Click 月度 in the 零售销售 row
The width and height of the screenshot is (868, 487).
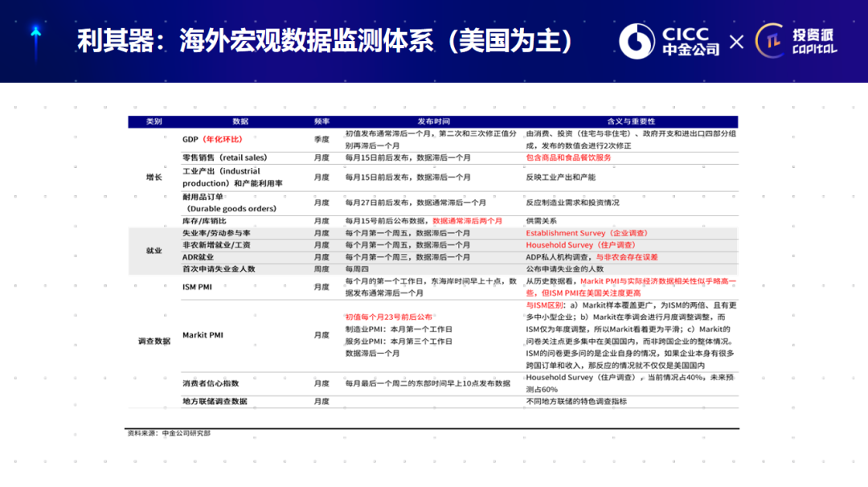[x=321, y=158]
